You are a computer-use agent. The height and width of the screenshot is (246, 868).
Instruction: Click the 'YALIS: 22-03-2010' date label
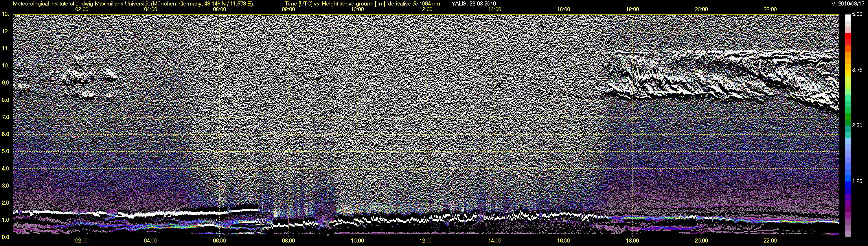coord(473,4)
